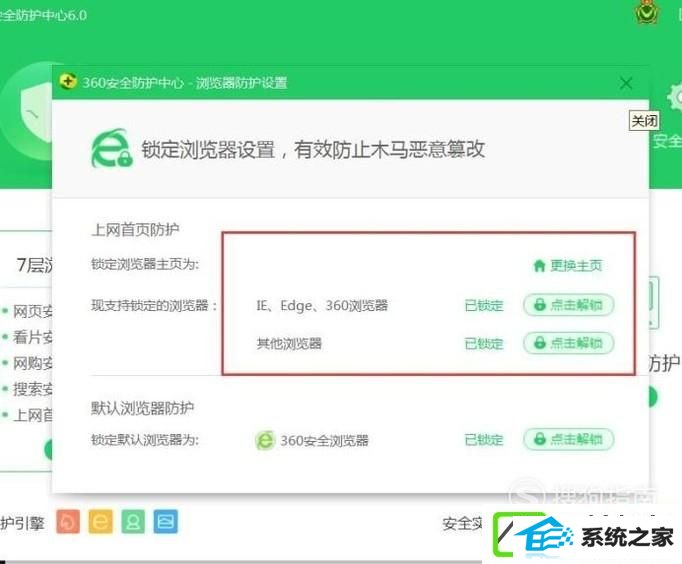Click the 上网首页防护 section title
The width and height of the screenshot is (682, 564).
click(x=135, y=230)
